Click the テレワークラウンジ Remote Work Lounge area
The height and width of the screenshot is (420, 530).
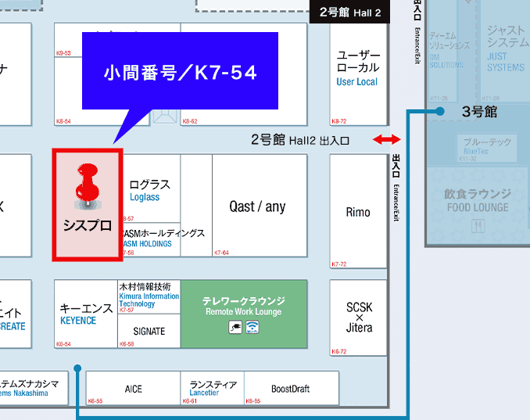click(244, 314)
